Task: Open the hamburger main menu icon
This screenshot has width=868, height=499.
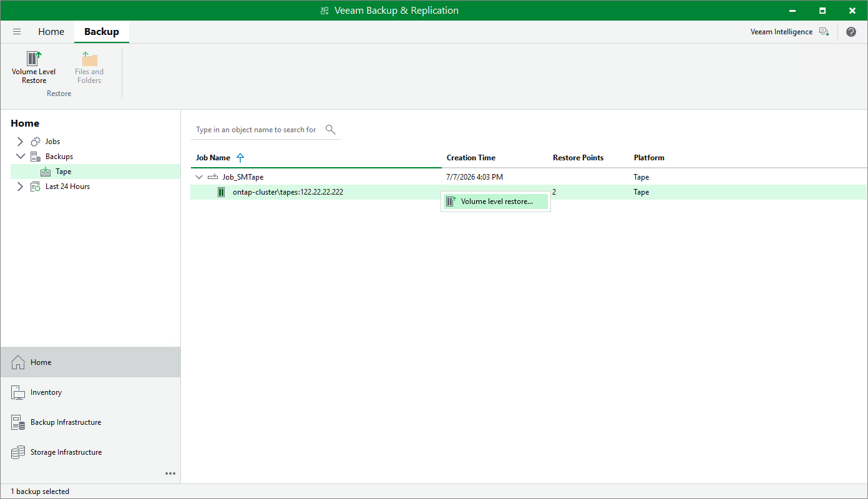Action: tap(17, 32)
